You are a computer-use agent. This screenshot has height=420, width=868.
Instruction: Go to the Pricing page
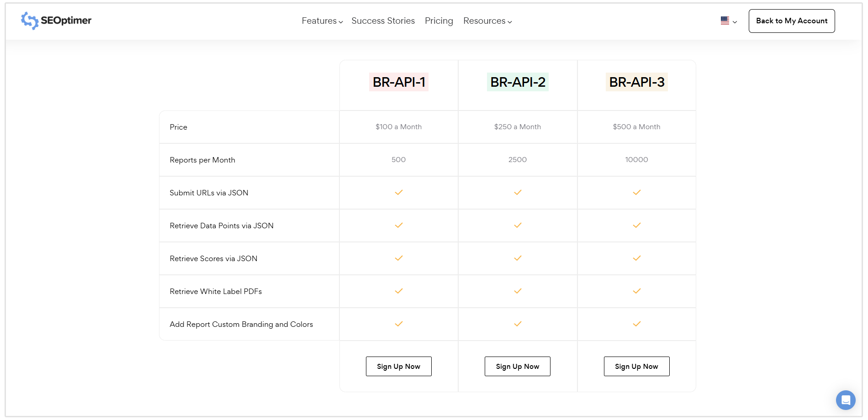tap(439, 21)
